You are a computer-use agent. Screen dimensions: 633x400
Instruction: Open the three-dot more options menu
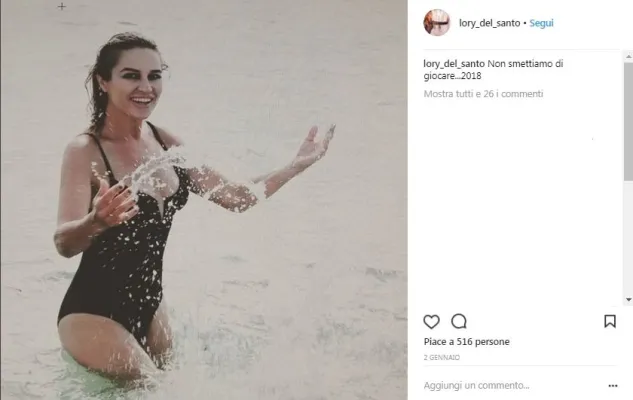coord(612,386)
